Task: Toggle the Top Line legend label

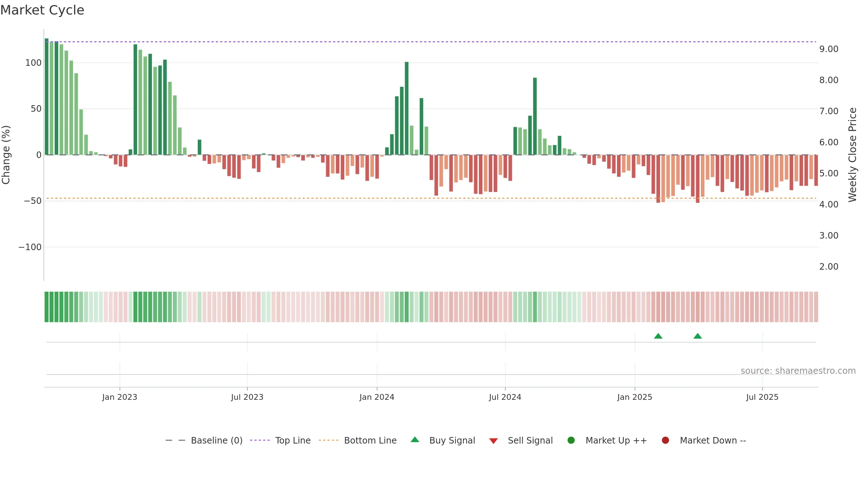Action: [293, 441]
